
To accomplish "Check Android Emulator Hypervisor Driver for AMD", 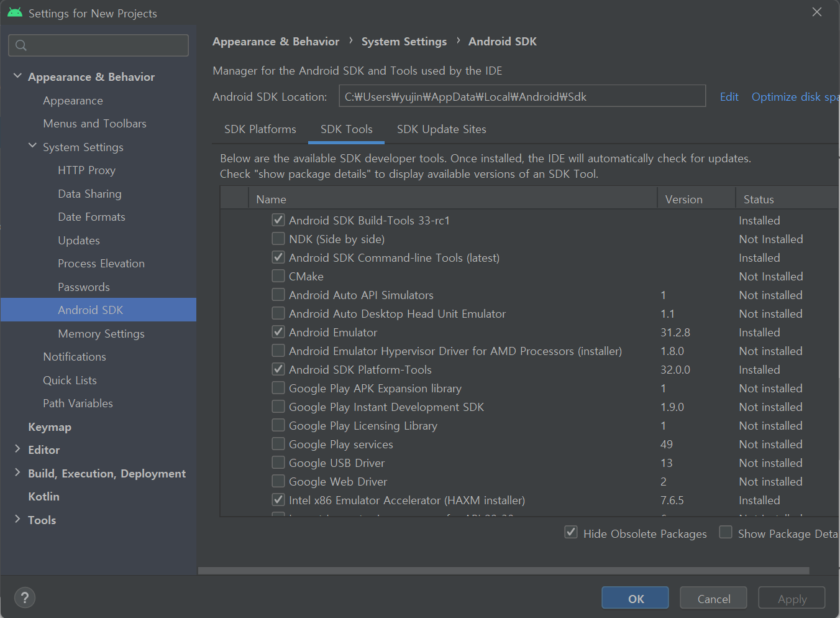I will [278, 351].
